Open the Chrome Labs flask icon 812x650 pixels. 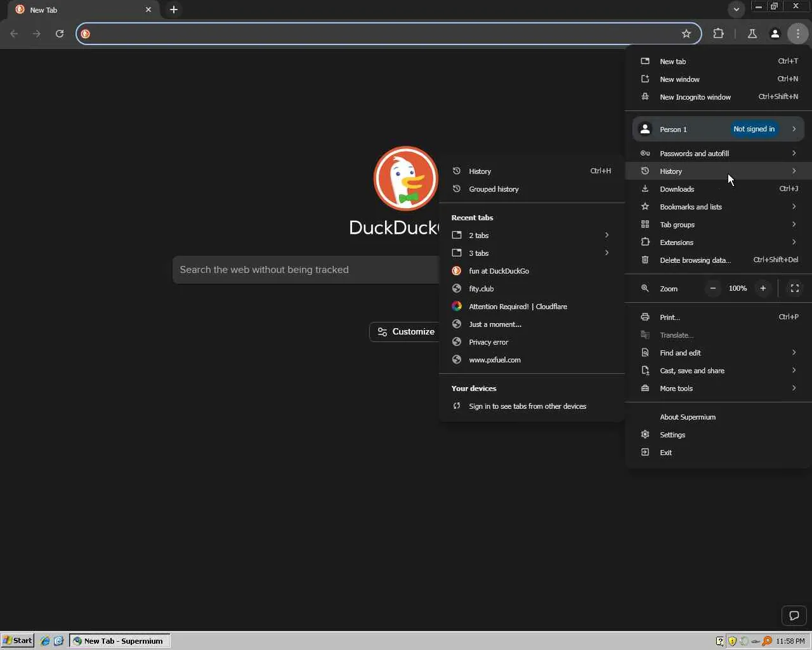tap(752, 34)
